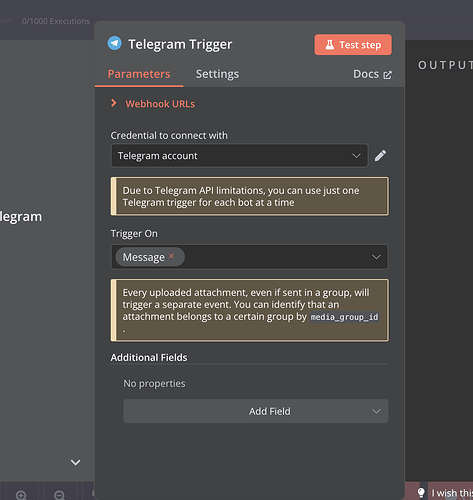Zoom out on the canvas
The height and width of the screenshot is (500, 473).
click(59, 495)
